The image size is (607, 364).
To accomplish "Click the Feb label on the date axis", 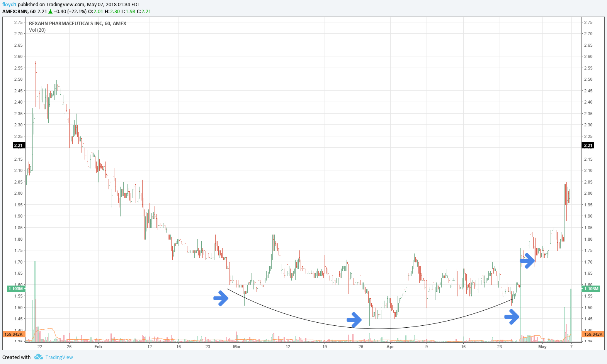I will pos(98,347).
